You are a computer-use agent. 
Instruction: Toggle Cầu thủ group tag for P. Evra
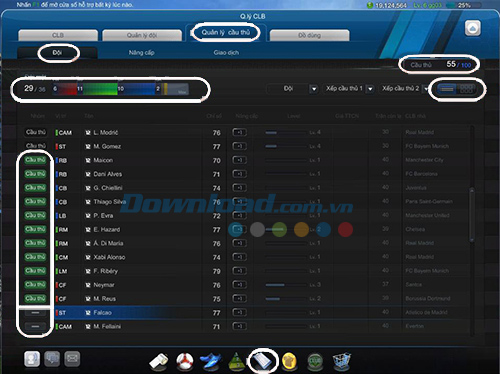35,215
